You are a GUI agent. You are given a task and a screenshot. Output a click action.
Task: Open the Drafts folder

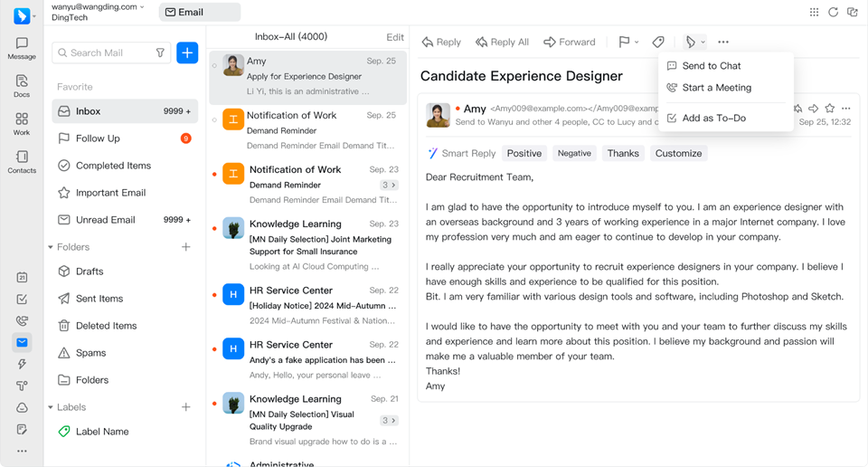point(125,272)
